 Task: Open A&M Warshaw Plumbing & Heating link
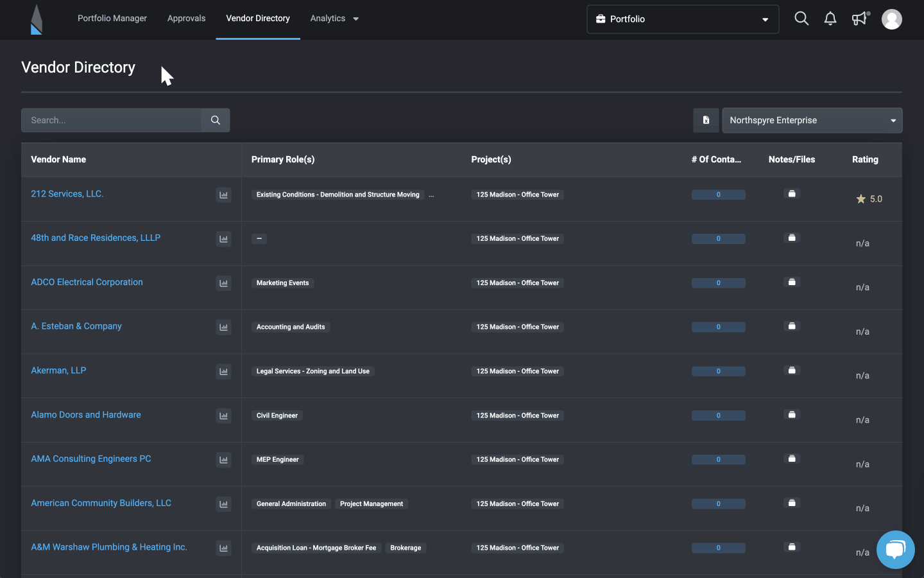tap(109, 548)
